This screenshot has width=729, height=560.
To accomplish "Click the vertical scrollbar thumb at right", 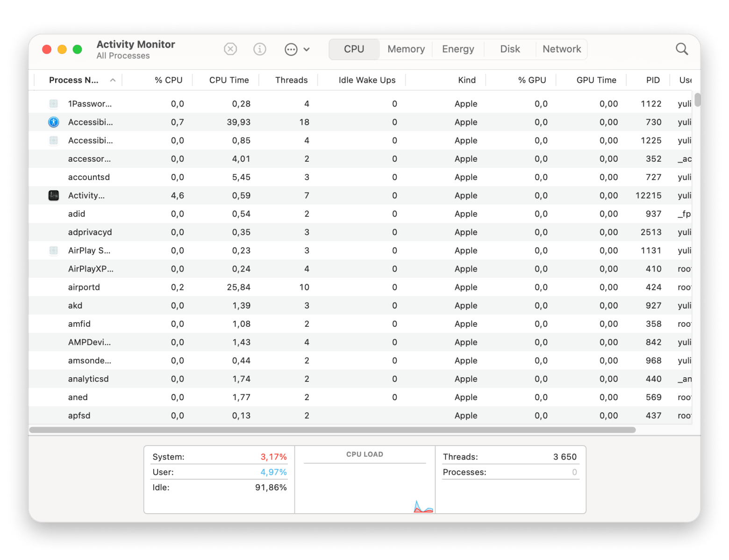I will (x=697, y=100).
